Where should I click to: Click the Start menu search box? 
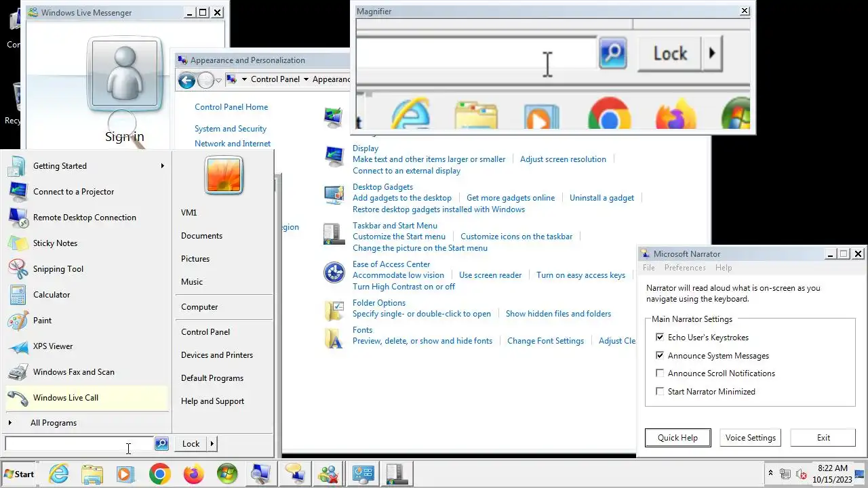79,444
